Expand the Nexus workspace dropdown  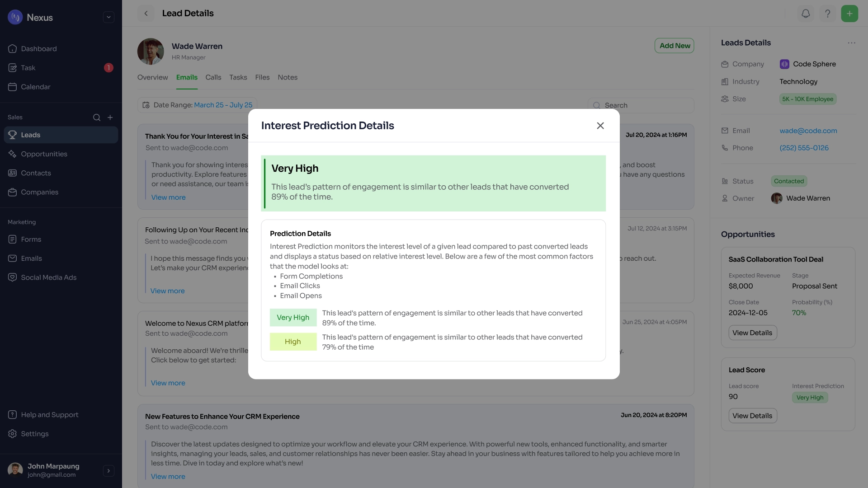108,17
